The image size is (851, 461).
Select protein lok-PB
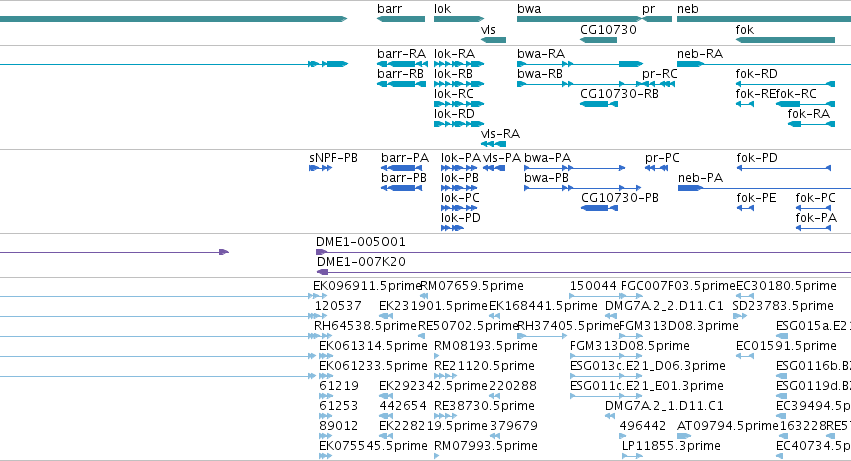click(459, 188)
